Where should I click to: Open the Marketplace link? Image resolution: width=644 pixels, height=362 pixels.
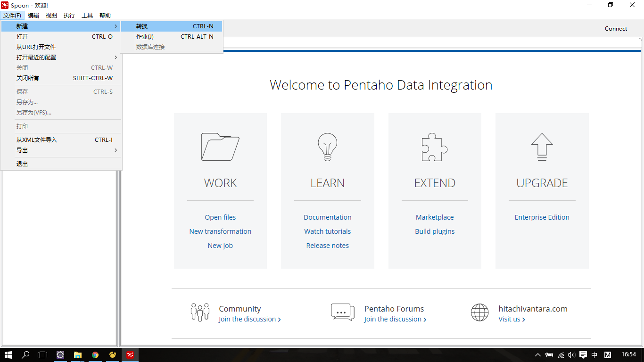[x=435, y=217]
